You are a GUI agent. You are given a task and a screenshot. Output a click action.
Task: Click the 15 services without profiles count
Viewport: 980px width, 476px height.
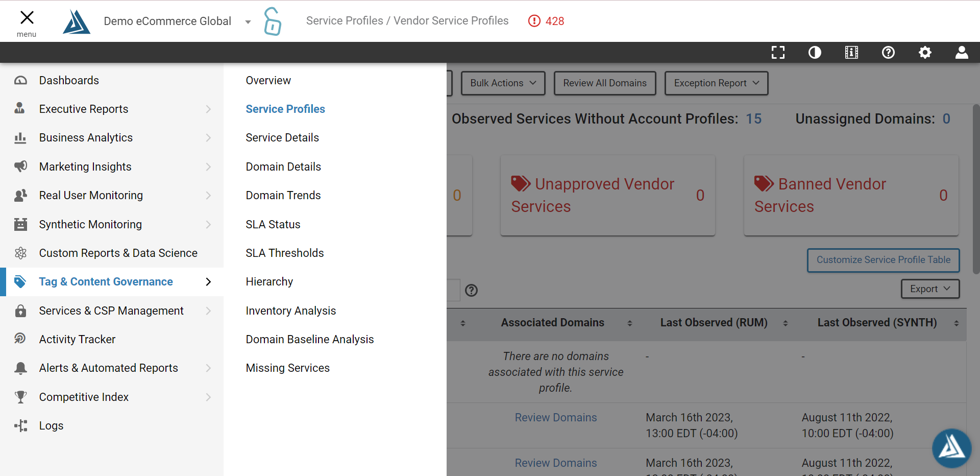pyautogui.click(x=754, y=118)
